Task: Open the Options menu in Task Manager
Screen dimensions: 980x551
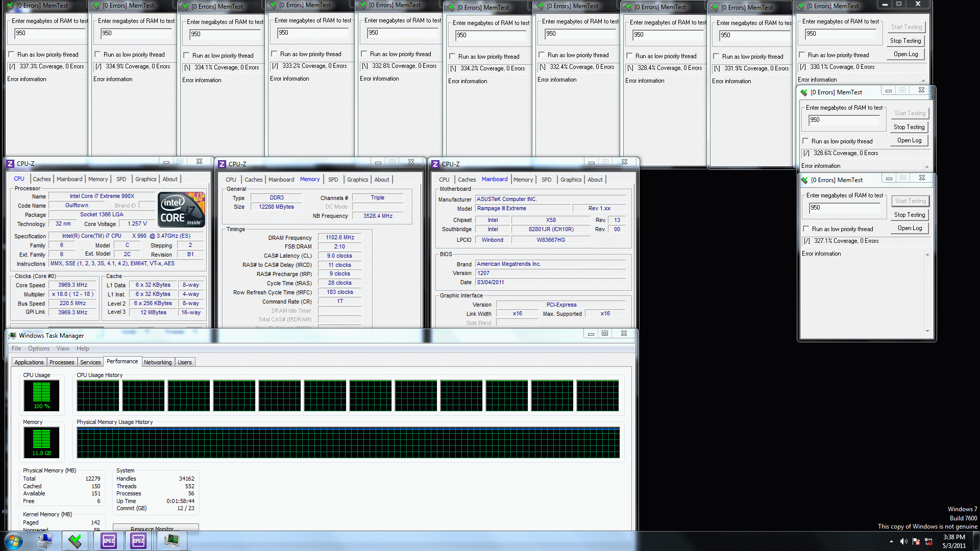Action: [x=39, y=348]
